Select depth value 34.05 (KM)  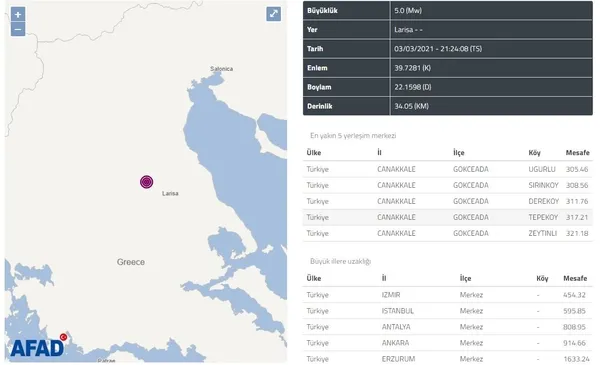click(411, 106)
